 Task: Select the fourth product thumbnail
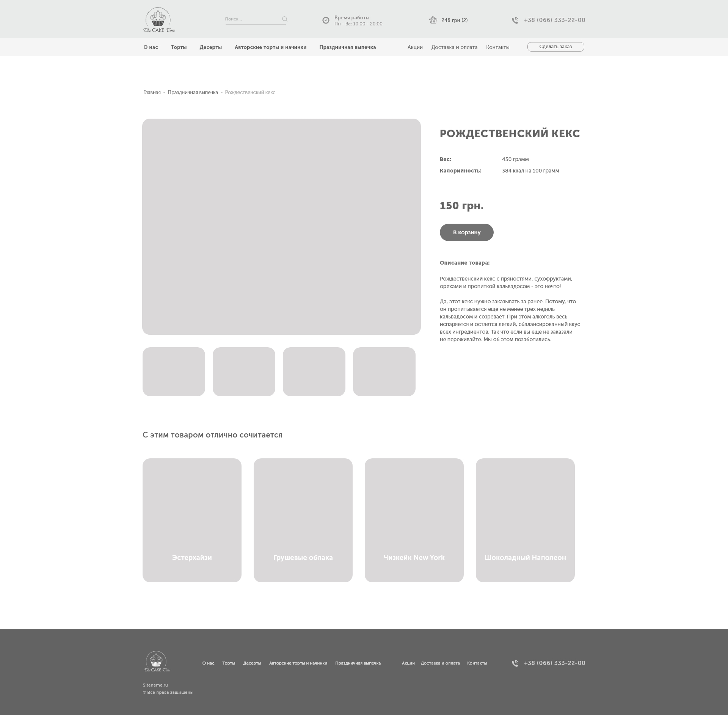pyautogui.click(x=384, y=372)
